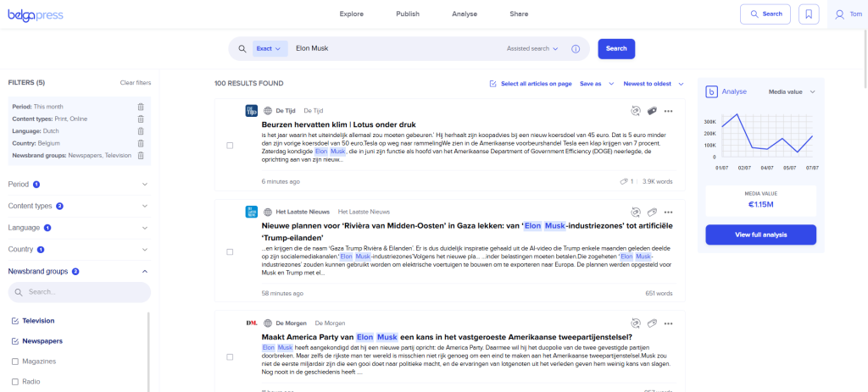This screenshot has width=868, height=392.
Task: Remove Language filter via trash icon
Action: (141, 131)
